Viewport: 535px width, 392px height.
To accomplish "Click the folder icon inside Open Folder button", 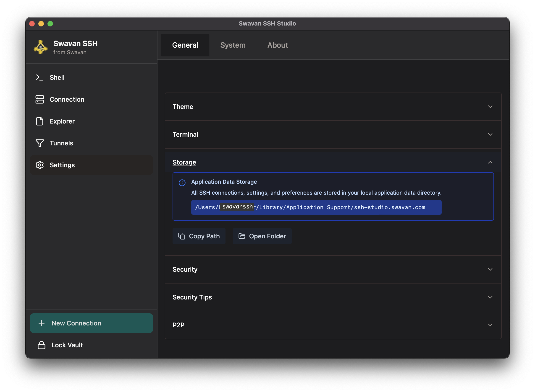I will (x=242, y=236).
